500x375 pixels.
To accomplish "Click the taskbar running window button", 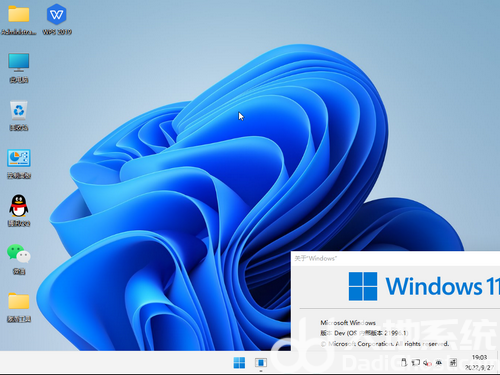I will point(261,363).
